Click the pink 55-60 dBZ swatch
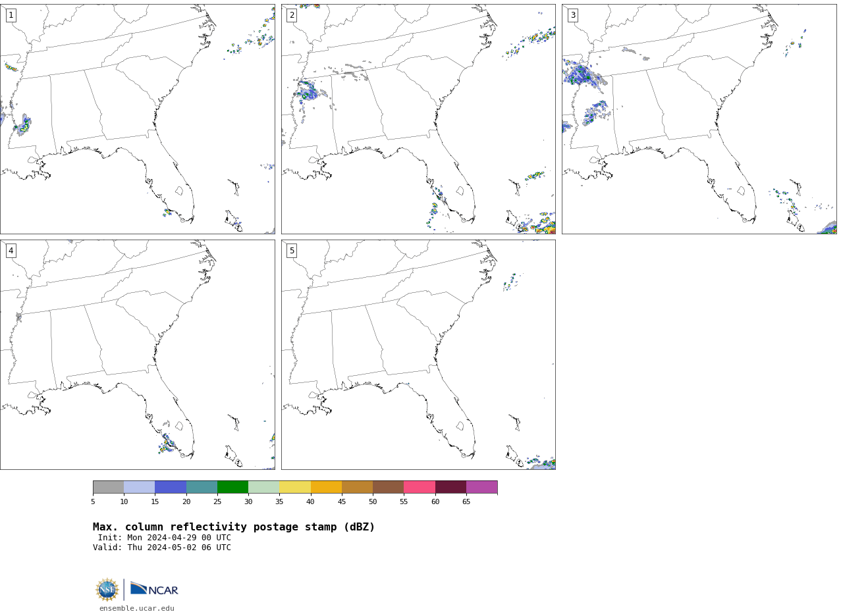The image size is (843, 616). tap(420, 487)
